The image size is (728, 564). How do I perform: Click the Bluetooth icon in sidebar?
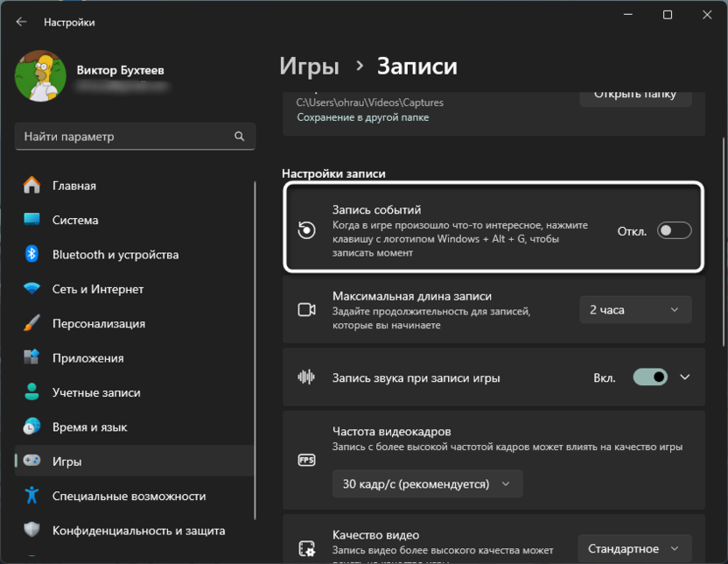click(32, 255)
